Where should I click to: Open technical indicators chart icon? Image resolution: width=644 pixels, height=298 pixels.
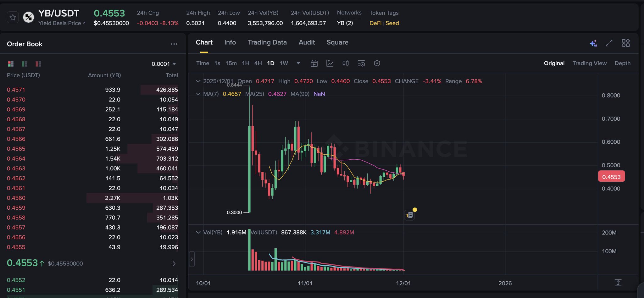[x=330, y=63]
